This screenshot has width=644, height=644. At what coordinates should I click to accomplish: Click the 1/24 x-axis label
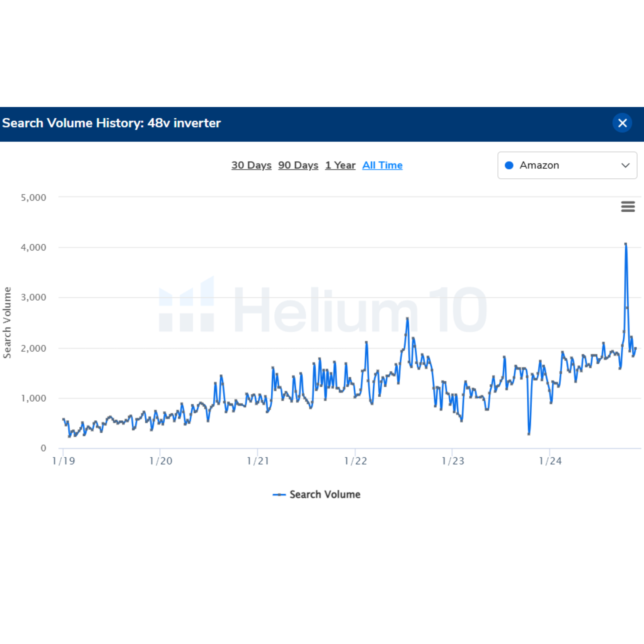click(550, 461)
